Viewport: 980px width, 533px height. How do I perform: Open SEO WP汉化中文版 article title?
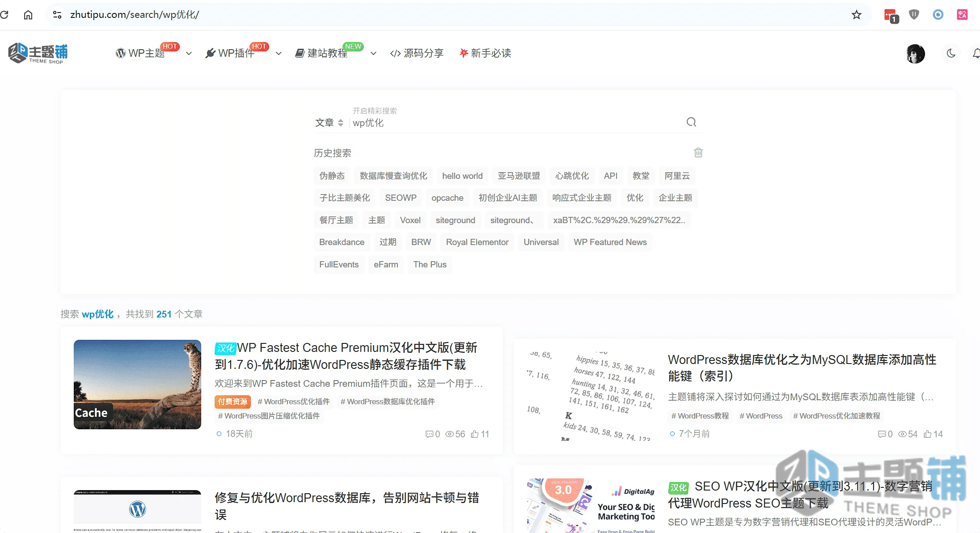pos(800,495)
